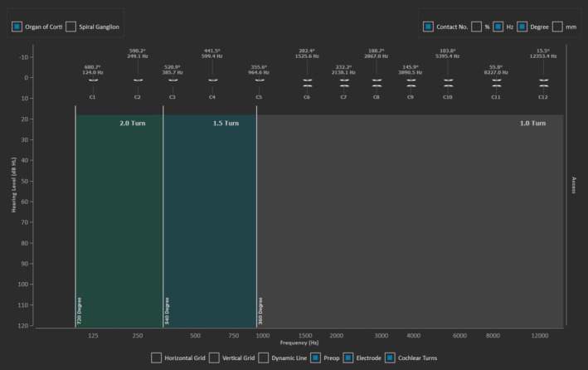Click the 15.5° 12353.4 Hz label
This screenshot has height=370, width=588.
[543, 53]
